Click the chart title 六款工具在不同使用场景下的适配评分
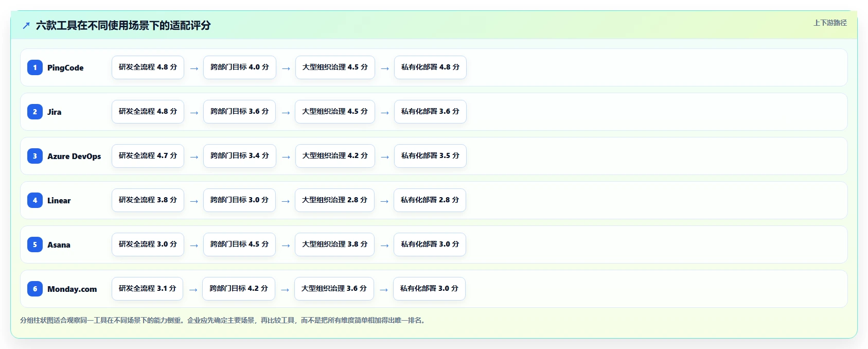868x349 pixels. (x=123, y=25)
